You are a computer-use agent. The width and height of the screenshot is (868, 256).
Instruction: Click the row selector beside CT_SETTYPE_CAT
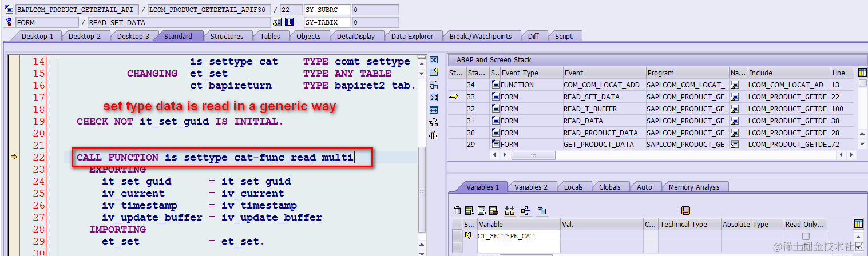point(457,236)
